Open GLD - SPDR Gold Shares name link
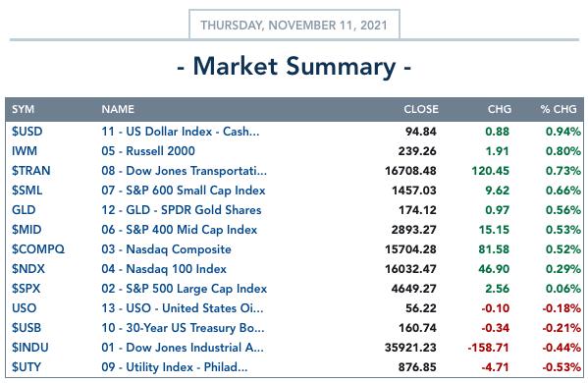The image size is (588, 383). click(x=182, y=210)
